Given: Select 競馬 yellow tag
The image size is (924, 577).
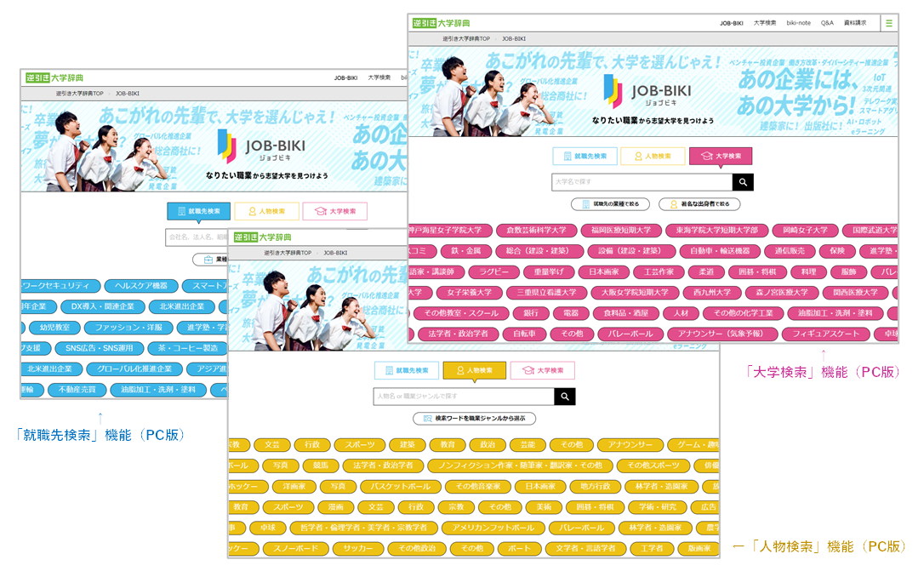Looking at the screenshot, I should (x=321, y=466).
